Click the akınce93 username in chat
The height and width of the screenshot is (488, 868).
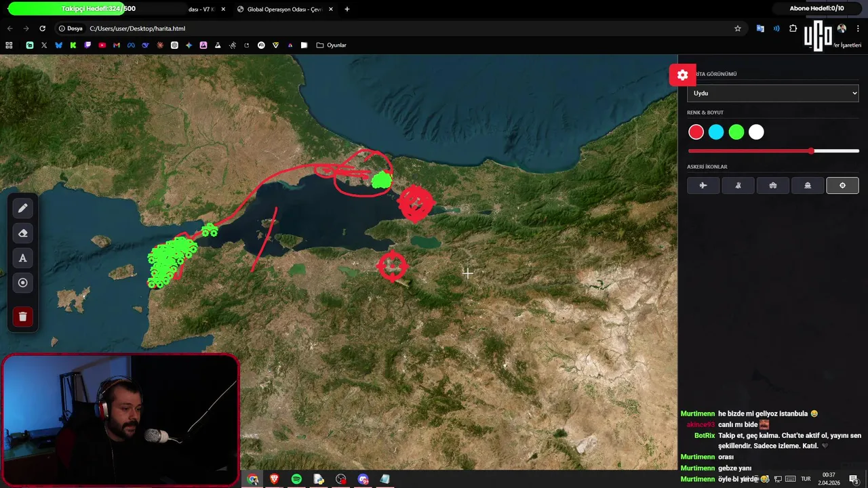701,424
